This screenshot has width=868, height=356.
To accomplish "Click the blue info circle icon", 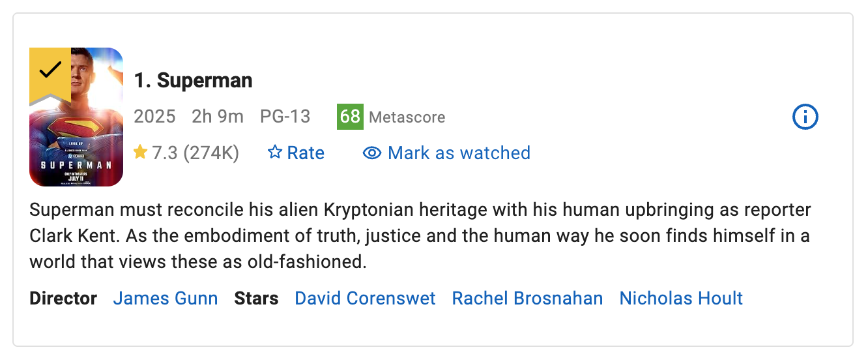I will coord(805,117).
